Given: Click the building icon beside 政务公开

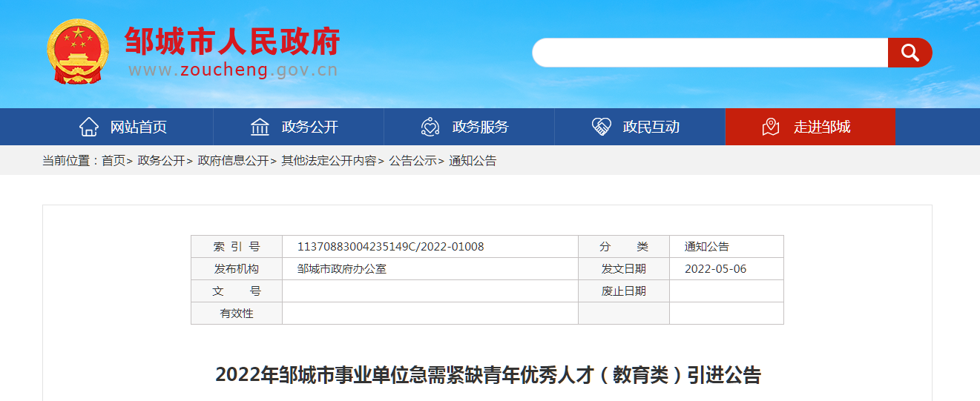Looking at the screenshot, I should (260, 127).
